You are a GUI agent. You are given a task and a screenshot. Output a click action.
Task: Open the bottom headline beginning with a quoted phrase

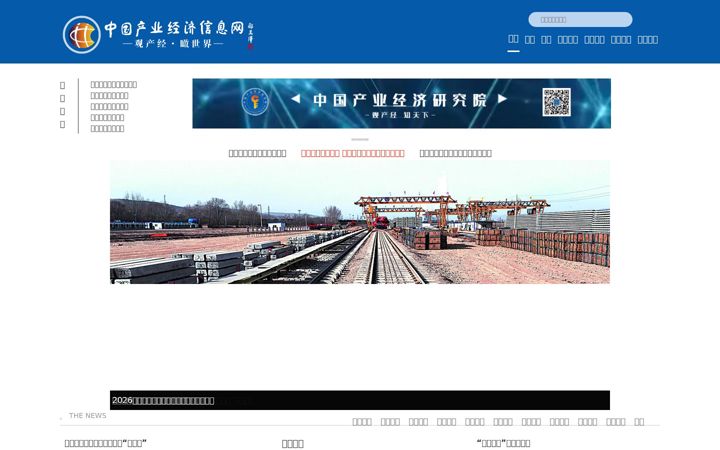click(x=503, y=443)
